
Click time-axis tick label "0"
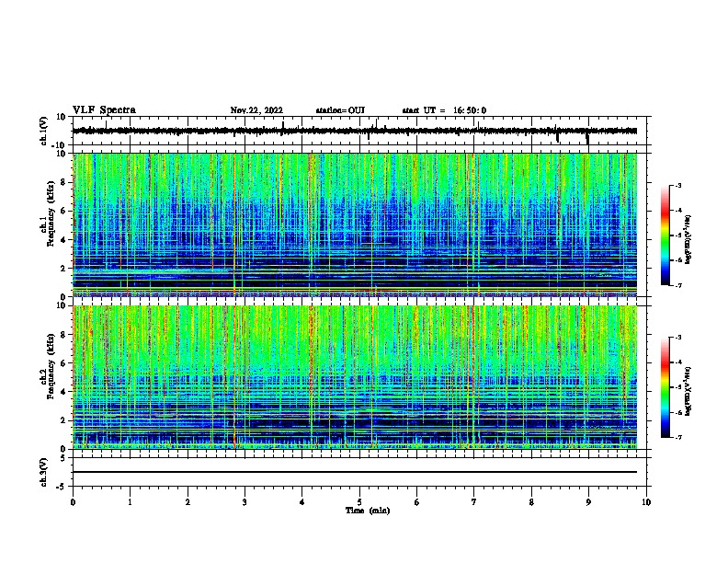pyautogui.click(x=73, y=502)
